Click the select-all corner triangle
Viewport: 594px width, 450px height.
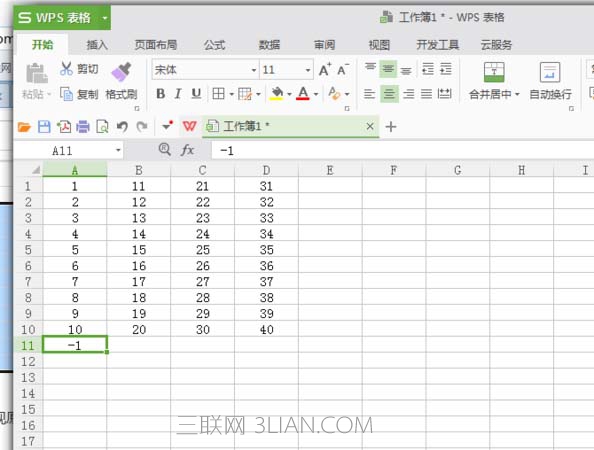tap(36, 170)
